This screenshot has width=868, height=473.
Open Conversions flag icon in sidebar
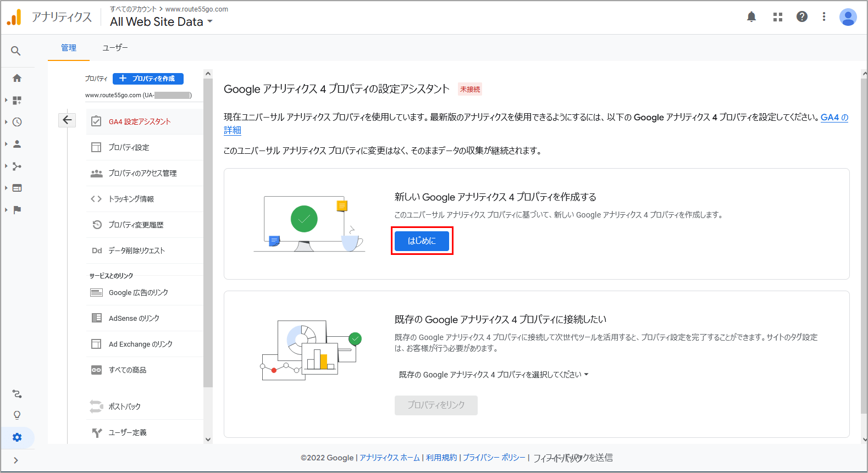pos(17,210)
